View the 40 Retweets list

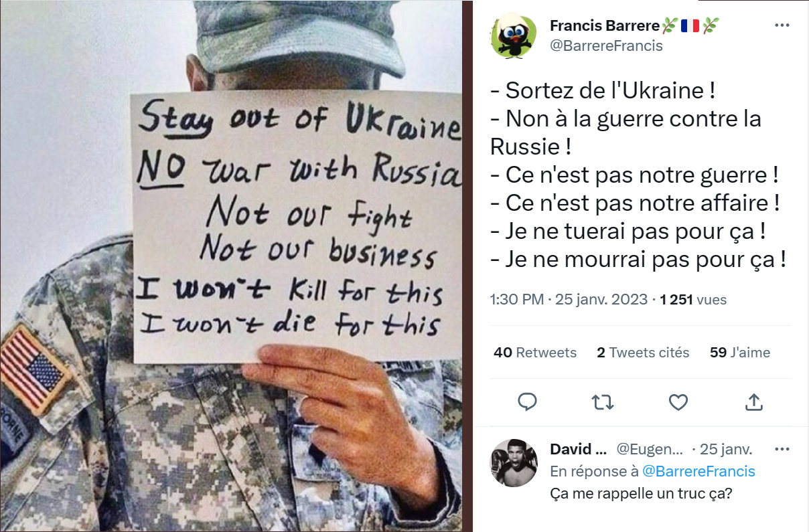(535, 353)
